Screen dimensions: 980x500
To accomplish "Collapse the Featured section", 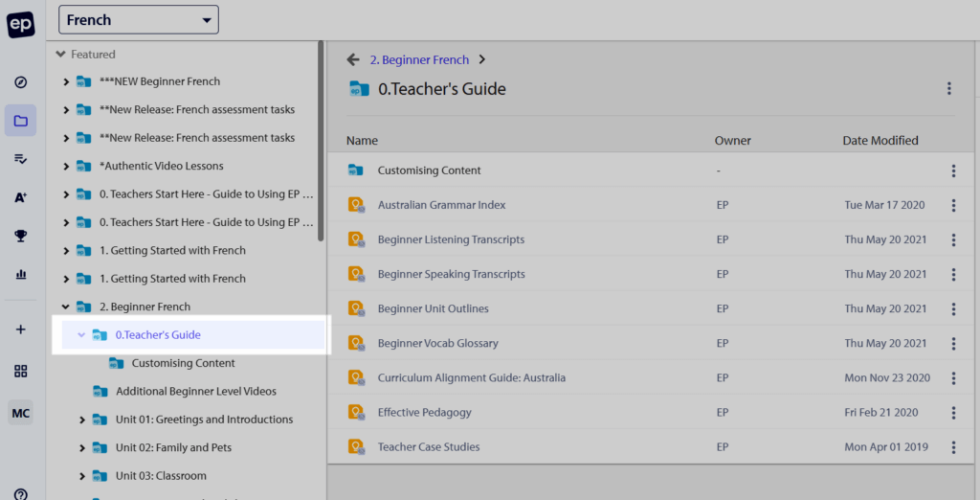I will coord(60,55).
